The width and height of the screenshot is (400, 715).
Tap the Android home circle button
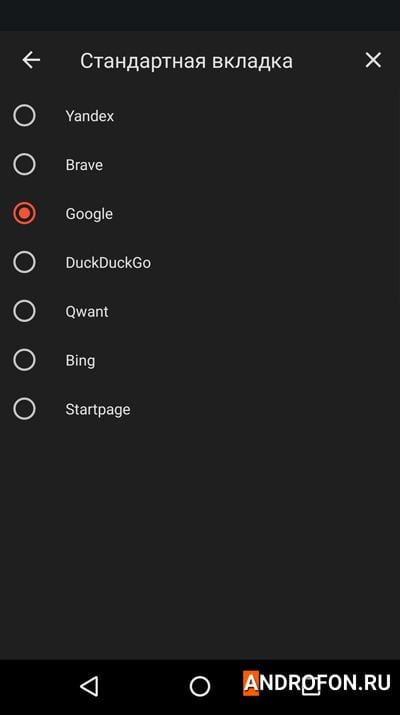click(x=200, y=686)
